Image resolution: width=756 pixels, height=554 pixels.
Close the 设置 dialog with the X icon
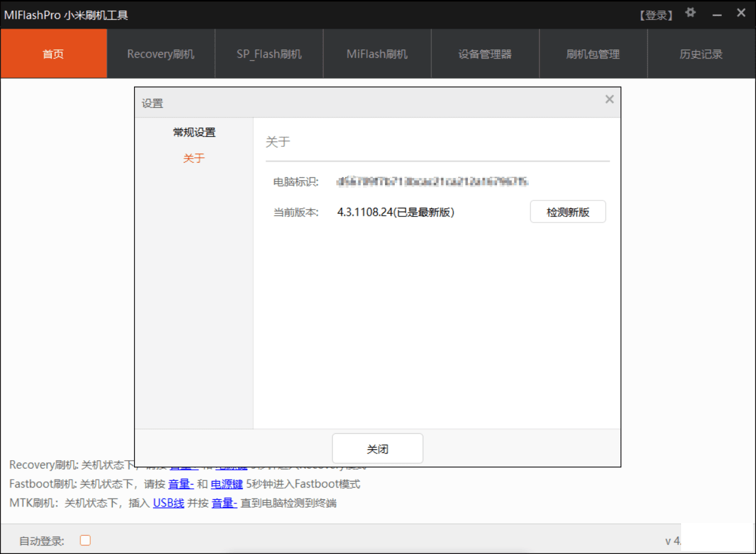point(609,99)
